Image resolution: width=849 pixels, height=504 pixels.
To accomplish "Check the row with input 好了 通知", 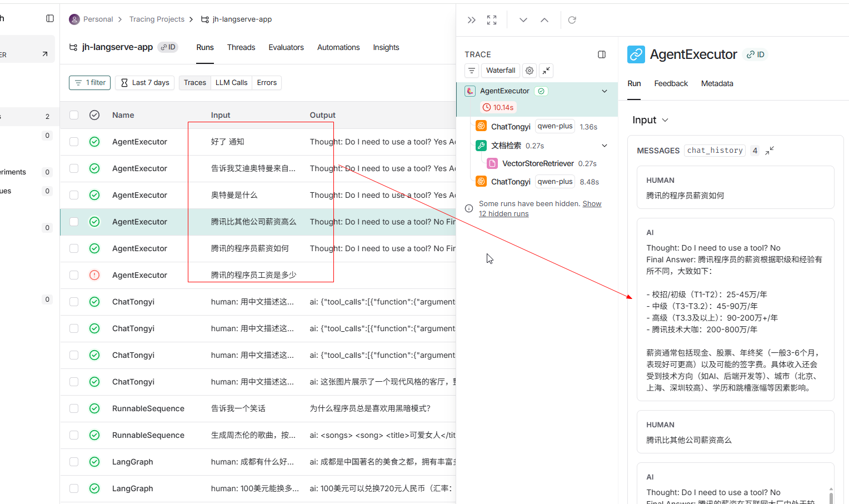I will click(x=74, y=142).
